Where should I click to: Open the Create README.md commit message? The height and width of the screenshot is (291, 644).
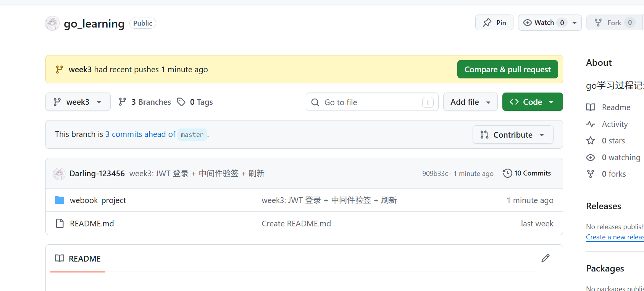(296, 224)
